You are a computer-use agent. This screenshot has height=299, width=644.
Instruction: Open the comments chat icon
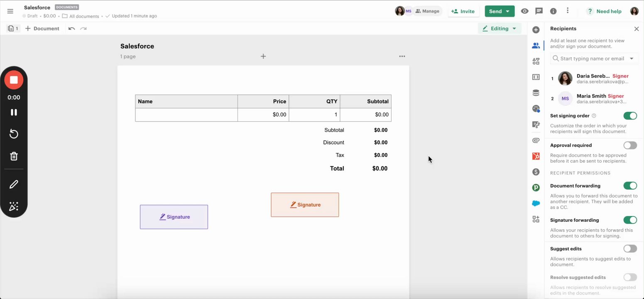tap(539, 11)
